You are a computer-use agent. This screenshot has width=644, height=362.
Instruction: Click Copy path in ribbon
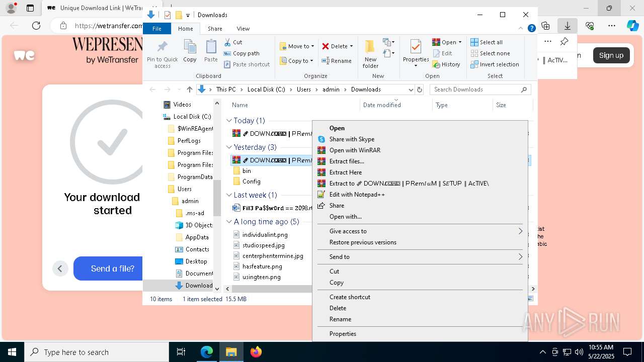(242, 53)
